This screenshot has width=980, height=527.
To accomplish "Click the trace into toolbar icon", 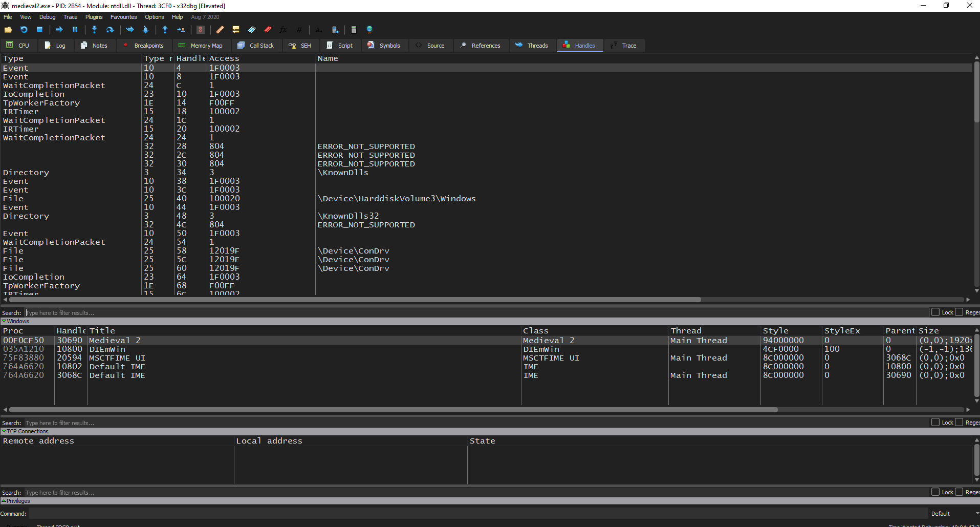I will [x=129, y=30].
